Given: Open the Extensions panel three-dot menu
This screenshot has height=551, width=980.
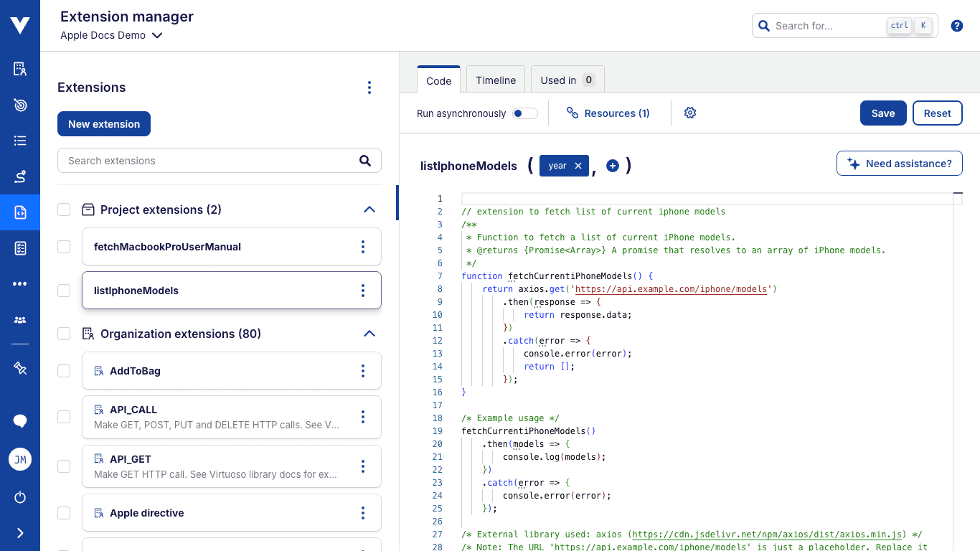Looking at the screenshot, I should pyautogui.click(x=369, y=88).
